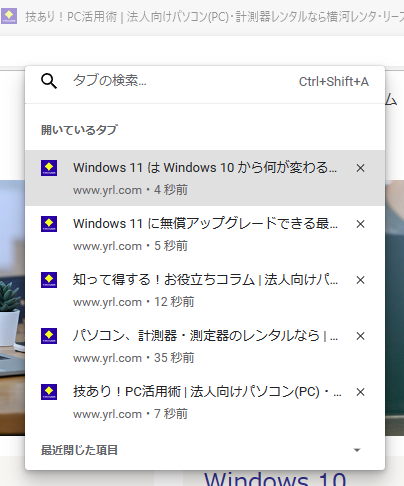
Task: Click favicon of '技あり！PC活用術' list entry
Action: (49, 392)
